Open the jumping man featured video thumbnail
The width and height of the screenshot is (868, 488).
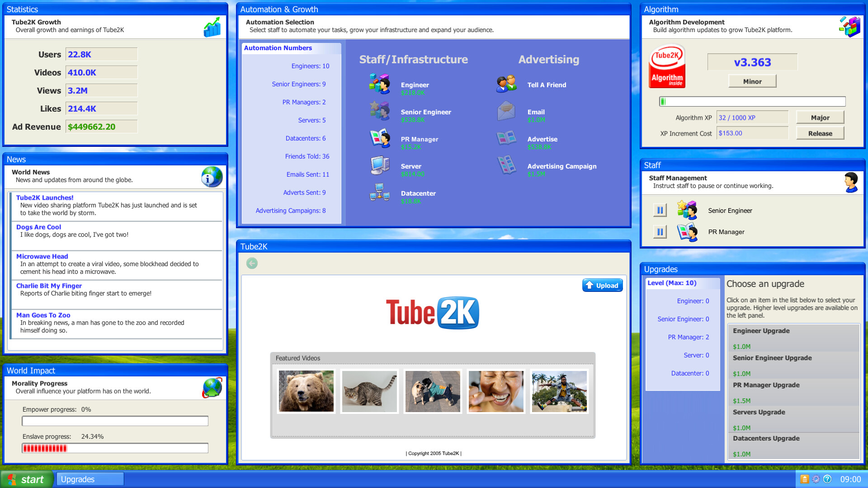(x=559, y=391)
